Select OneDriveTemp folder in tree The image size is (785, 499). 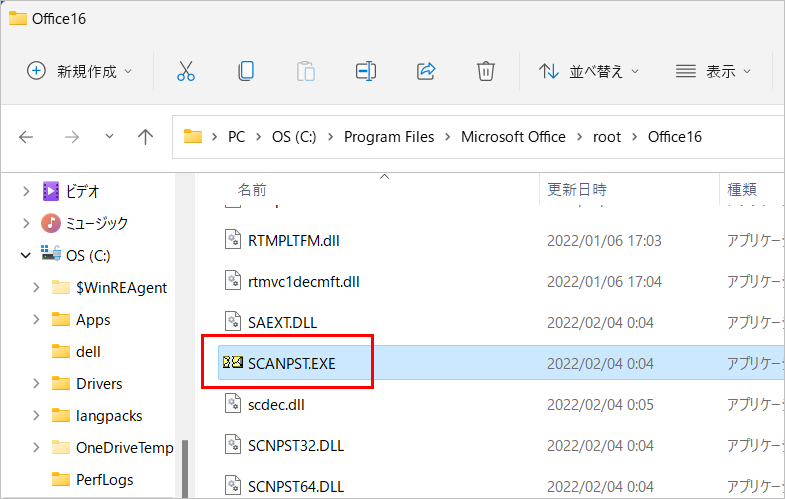pos(125,447)
